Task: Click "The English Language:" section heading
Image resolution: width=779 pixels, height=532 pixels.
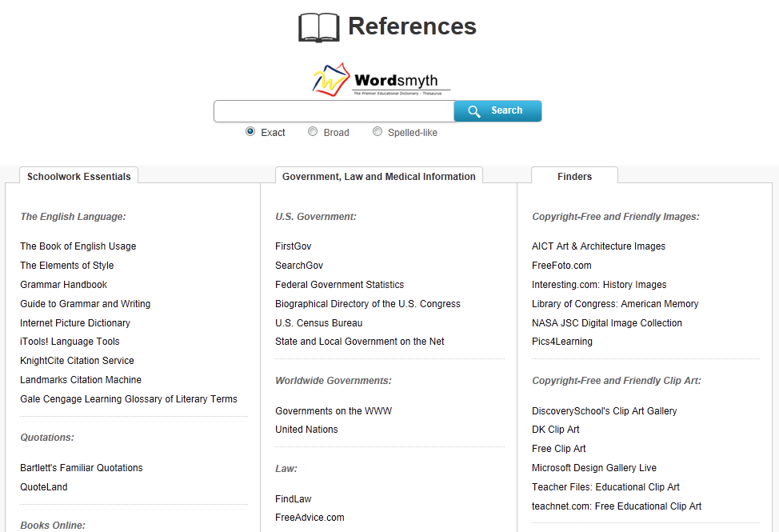Action: [73, 217]
